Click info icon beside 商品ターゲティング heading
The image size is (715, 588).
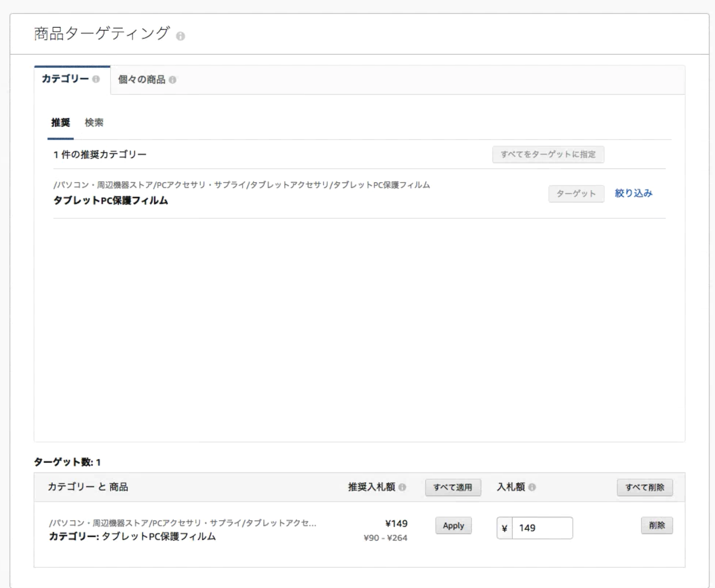180,36
